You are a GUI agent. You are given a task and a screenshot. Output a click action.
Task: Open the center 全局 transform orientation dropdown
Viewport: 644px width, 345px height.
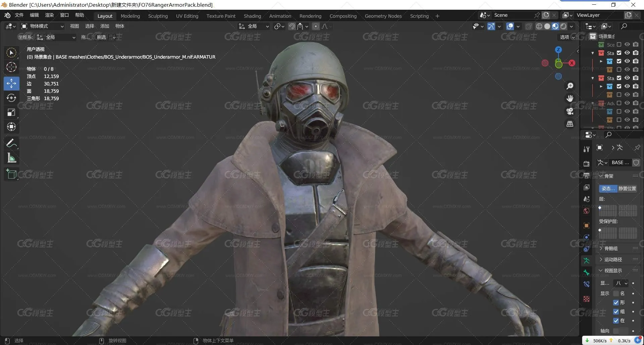(254, 26)
